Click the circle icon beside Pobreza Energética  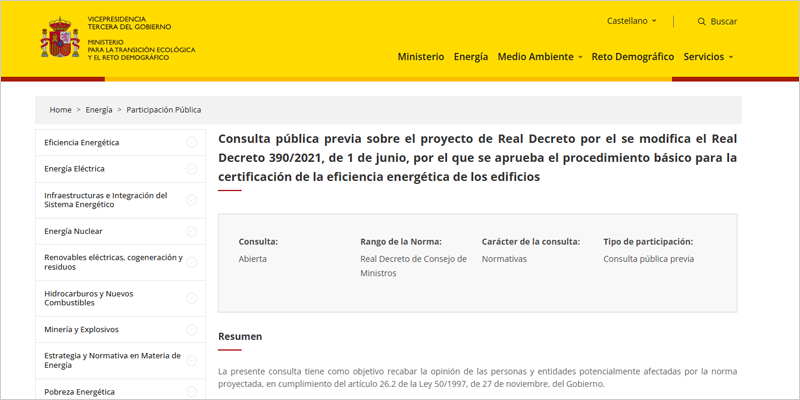tap(191, 392)
